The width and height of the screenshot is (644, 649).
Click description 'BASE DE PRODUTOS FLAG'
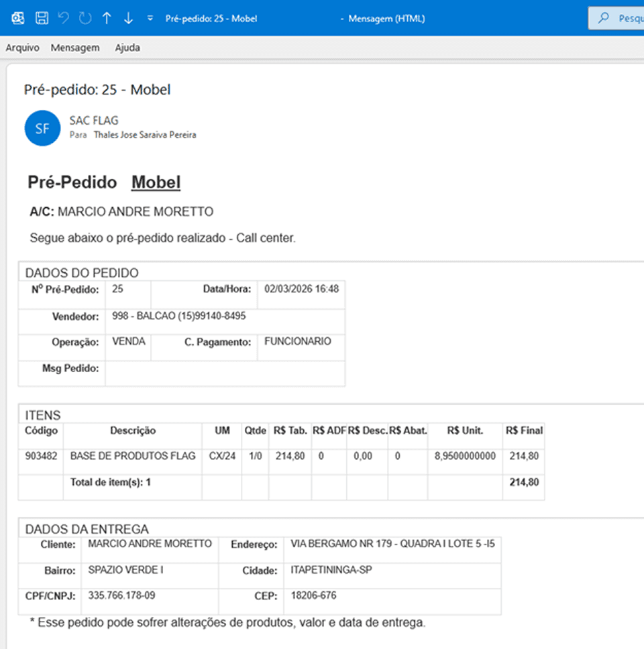pos(133,456)
